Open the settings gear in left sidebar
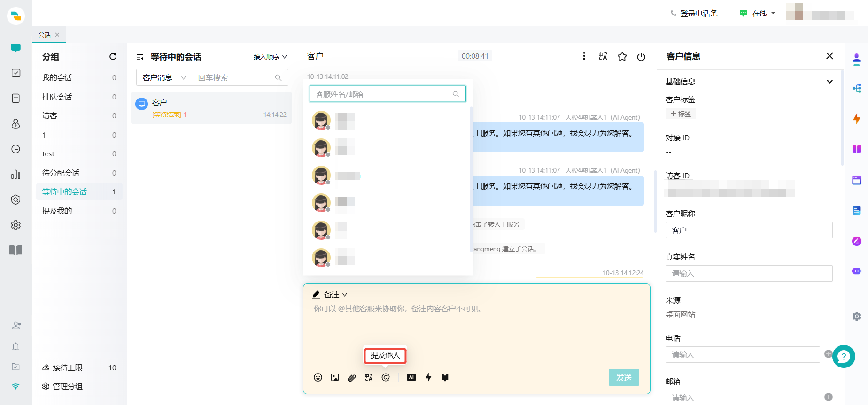868x405 pixels. coord(15,225)
